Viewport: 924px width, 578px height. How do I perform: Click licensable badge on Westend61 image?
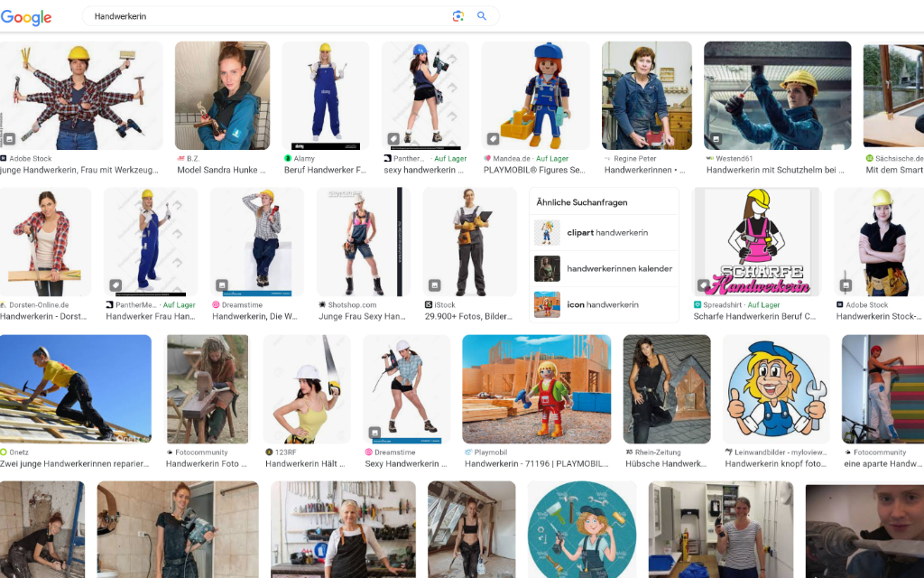click(x=716, y=139)
